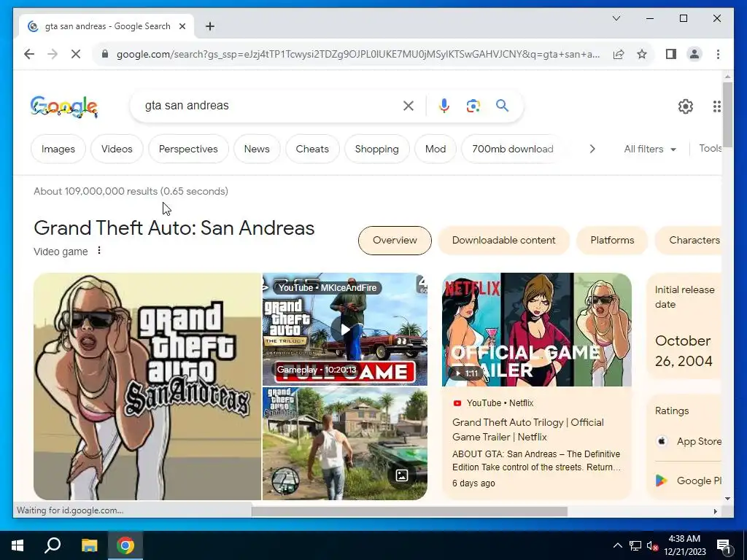
Task: Open the Characters chip
Action: click(689, 240)
